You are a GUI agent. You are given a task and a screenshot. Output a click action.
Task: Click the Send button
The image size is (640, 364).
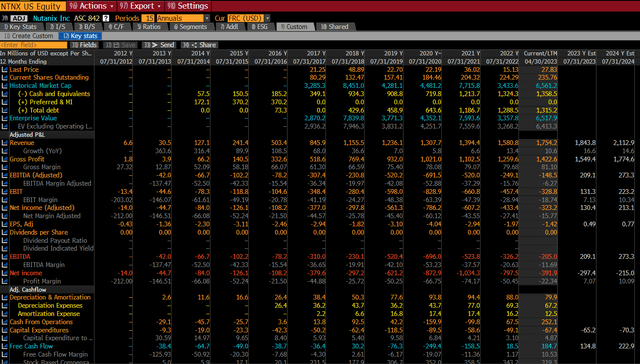[x=159, y=45]
